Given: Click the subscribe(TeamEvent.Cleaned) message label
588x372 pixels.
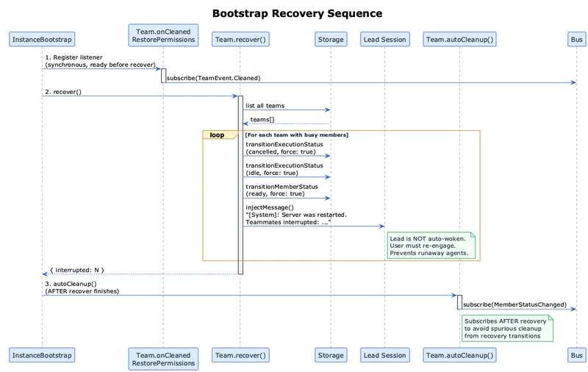Looking at the screenshot, I should point(213,78).
